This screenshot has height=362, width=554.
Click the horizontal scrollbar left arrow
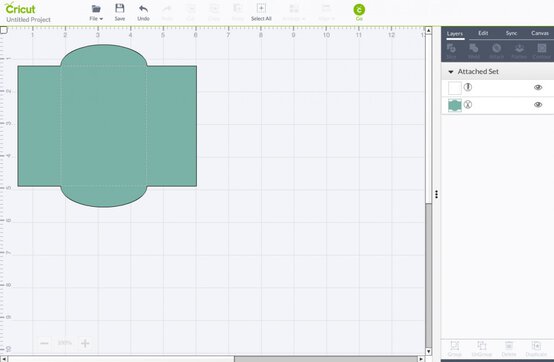tap(4, 359)
